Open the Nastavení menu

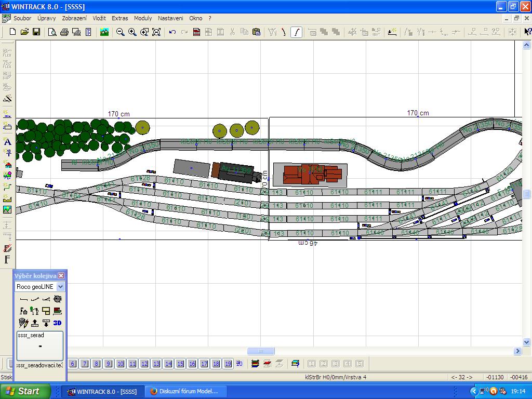[170, 18]
